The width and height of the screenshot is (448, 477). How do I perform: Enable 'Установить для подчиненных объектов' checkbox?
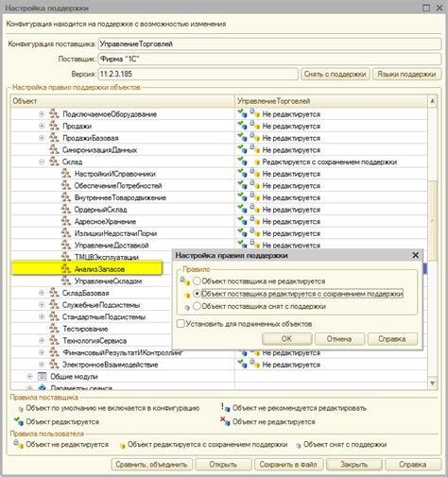coord(181,324)
